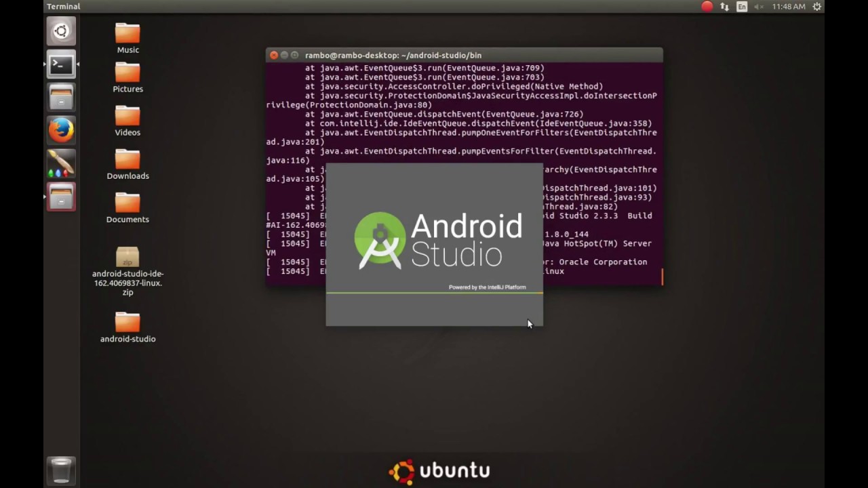The height and width of the screenshot is (488, 868).
Task: Open the Videos desktop folder
Action: [x=127, y=121]
